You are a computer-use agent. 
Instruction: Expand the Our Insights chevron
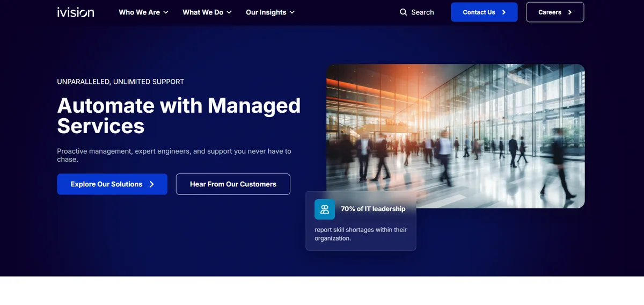coord(292,12)
